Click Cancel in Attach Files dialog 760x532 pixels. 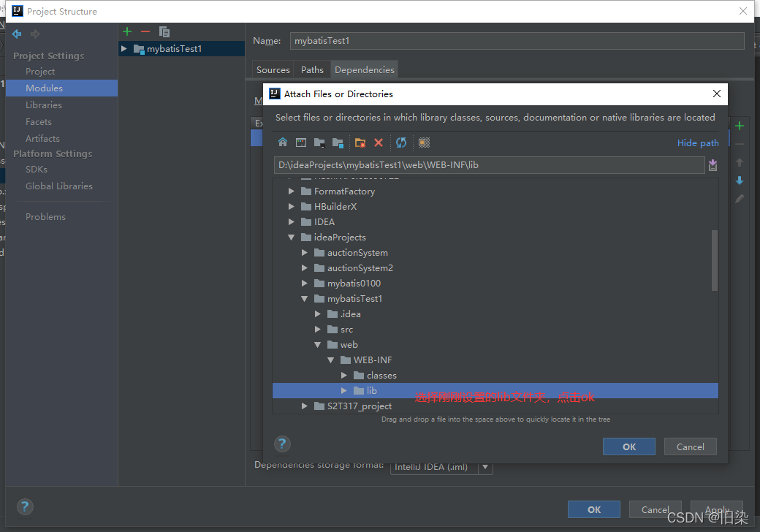coord(690,446)
